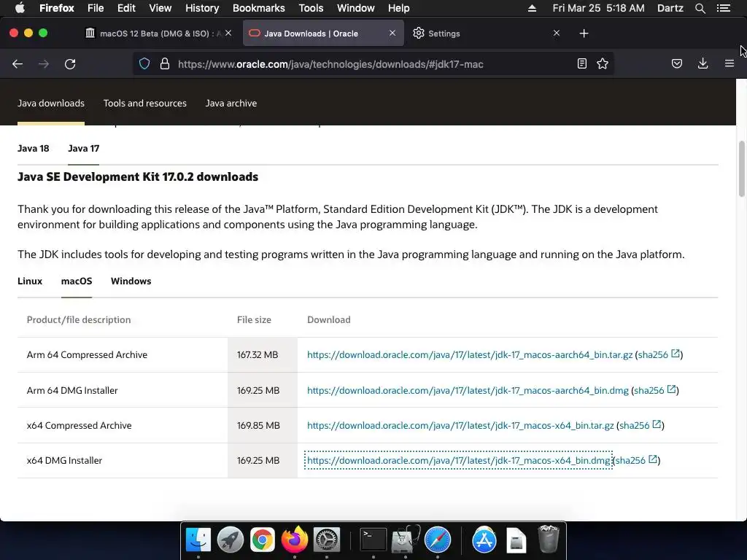This screenshot has height=560, width=747.
Task: Open the Apple menu
Action: (x=20, y=8)
